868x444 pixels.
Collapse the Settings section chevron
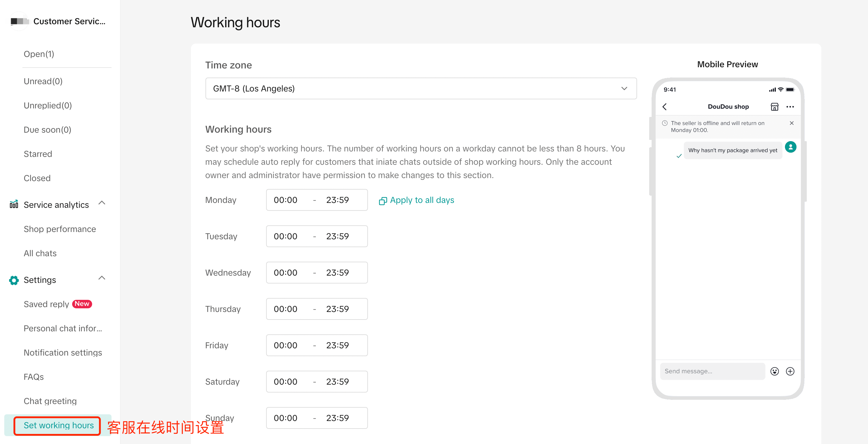pyautogui.click(x=102, y=278)
